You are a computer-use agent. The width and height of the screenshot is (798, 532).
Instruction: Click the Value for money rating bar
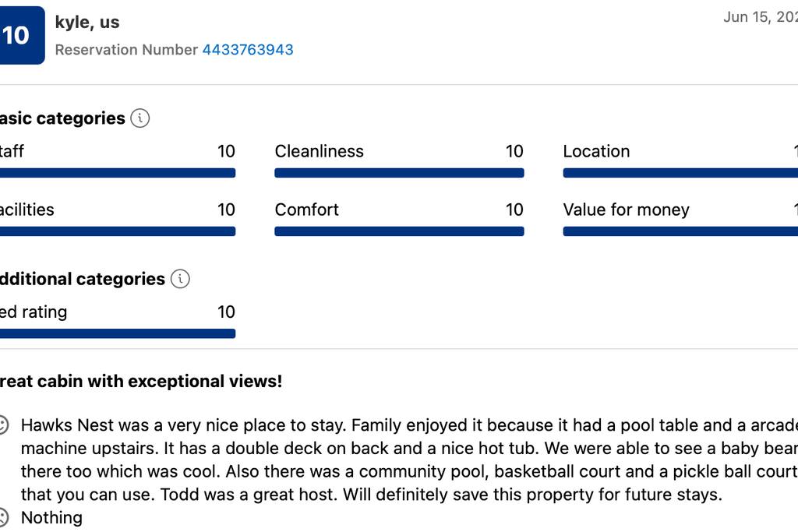[680, 231]
